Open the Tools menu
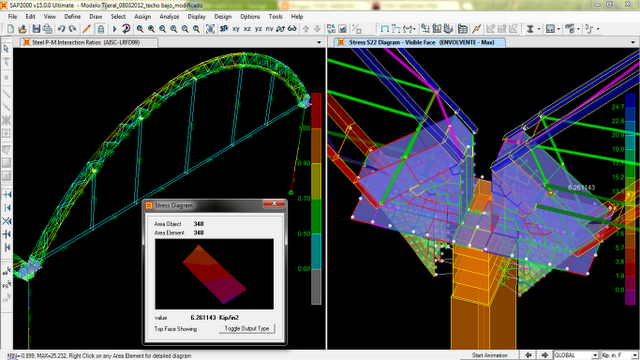The height and width of the screenshot is (360, 640). tap(276, 17)
